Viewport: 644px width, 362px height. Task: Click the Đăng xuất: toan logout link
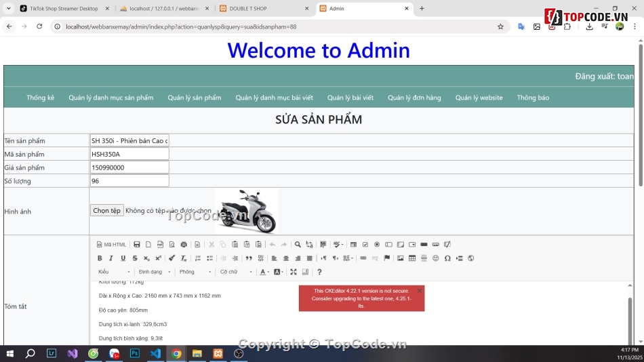(x=604, y=76)
